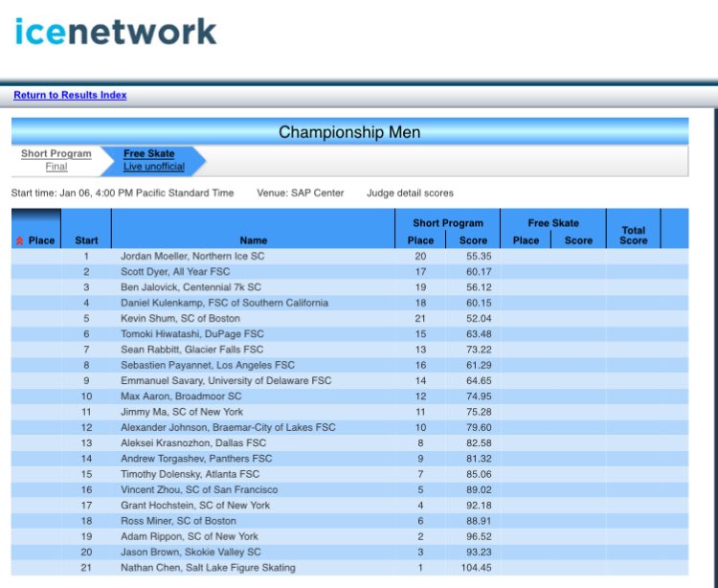Select Jimmy Ma, SC of New York

coord(182,412)
